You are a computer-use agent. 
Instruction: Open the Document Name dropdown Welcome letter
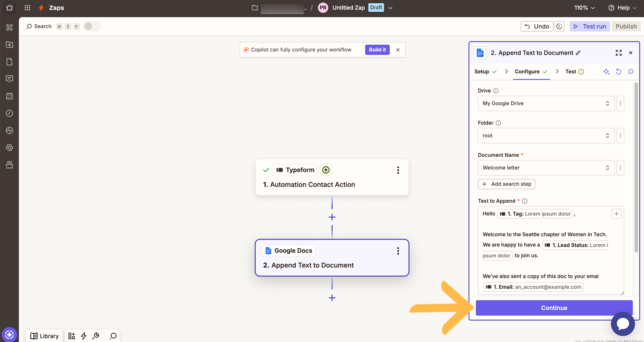point(546,168)
